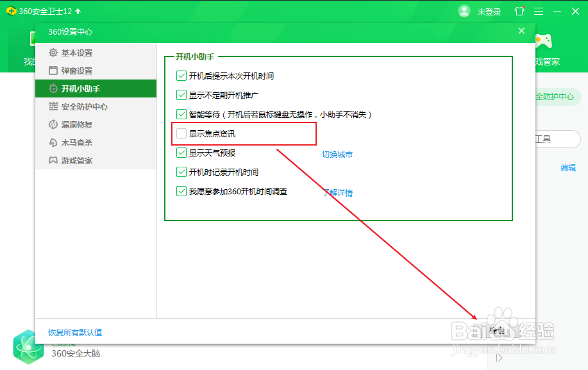Select the 弹窗设置 sidebar icon
The width and height of the screenshot is (588, 370).
click(53, 71)
